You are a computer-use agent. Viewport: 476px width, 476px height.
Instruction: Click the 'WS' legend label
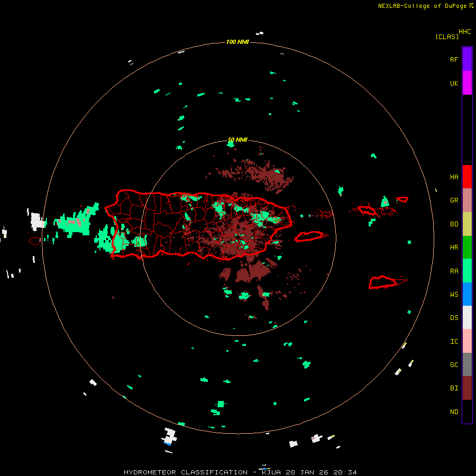[x=454, y=295]
